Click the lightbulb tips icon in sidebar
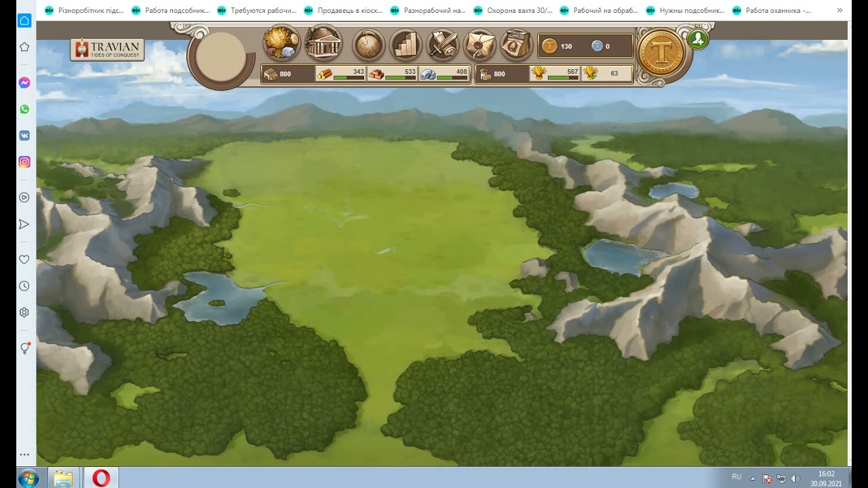Viewport: 868px width, 488px height. tap(25, 348)
